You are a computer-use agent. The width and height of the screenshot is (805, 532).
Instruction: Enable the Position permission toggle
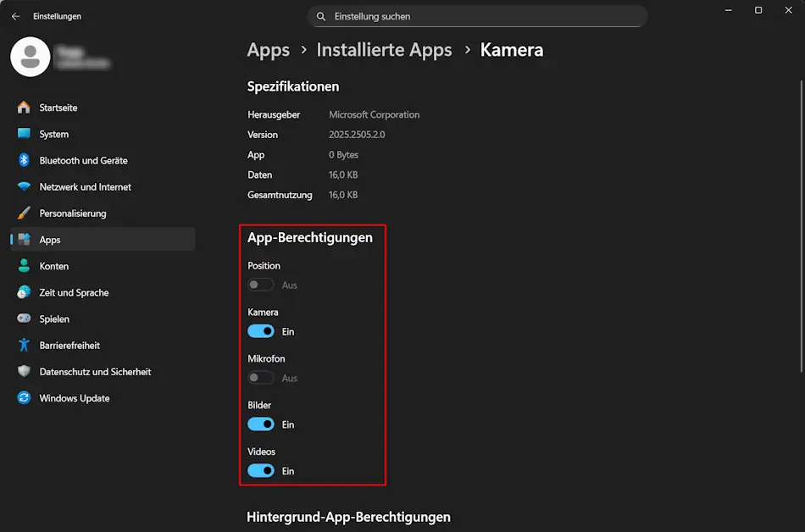point(259,285)
